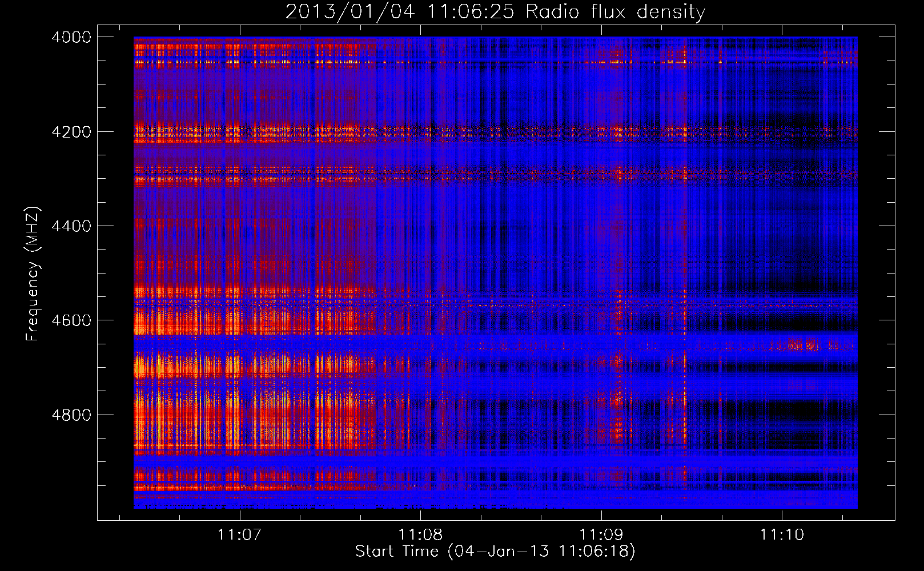Select the "Frequency (MHZ)" axis label
The width and height of the screenshot is (924, 571).
(x=33, y=274)
